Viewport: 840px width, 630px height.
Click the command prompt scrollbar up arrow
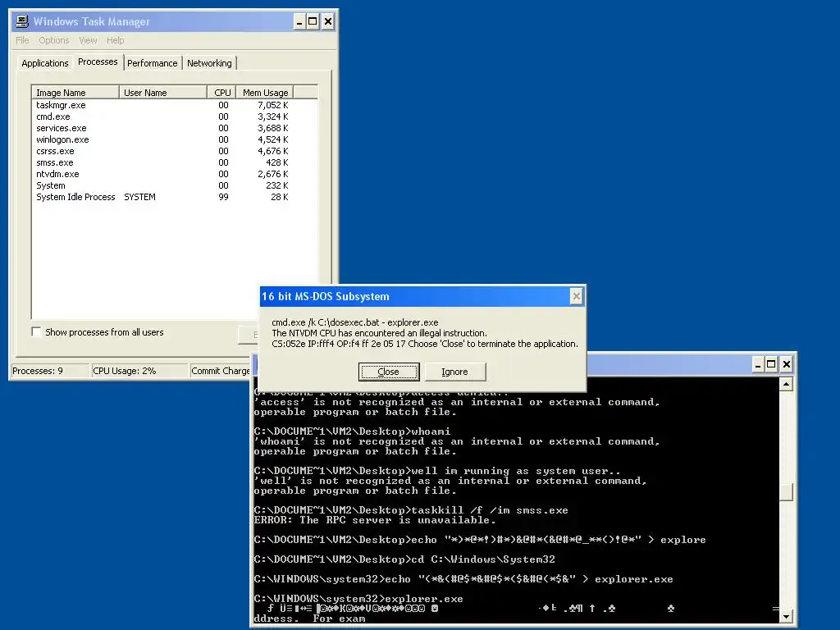[786, 384]
